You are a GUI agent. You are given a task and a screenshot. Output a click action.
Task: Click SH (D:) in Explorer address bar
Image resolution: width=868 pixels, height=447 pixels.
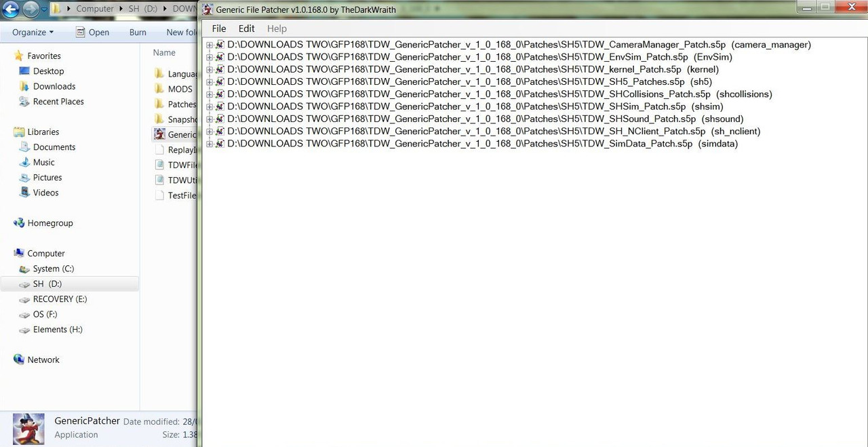point(142,9)
